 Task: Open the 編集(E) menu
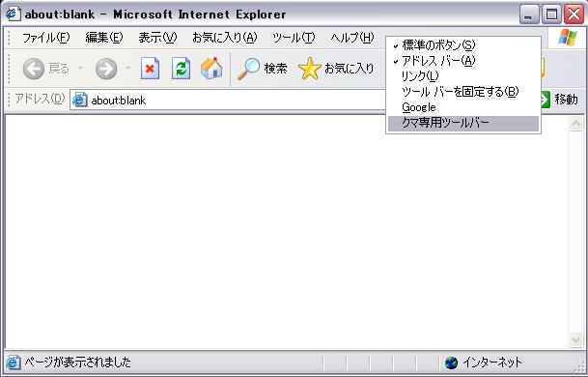point(104,38)
